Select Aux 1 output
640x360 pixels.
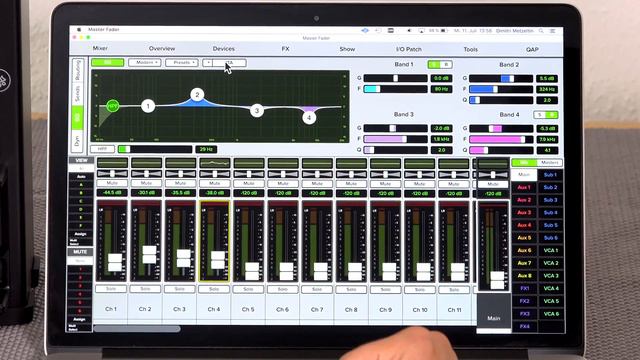point(524,187)
